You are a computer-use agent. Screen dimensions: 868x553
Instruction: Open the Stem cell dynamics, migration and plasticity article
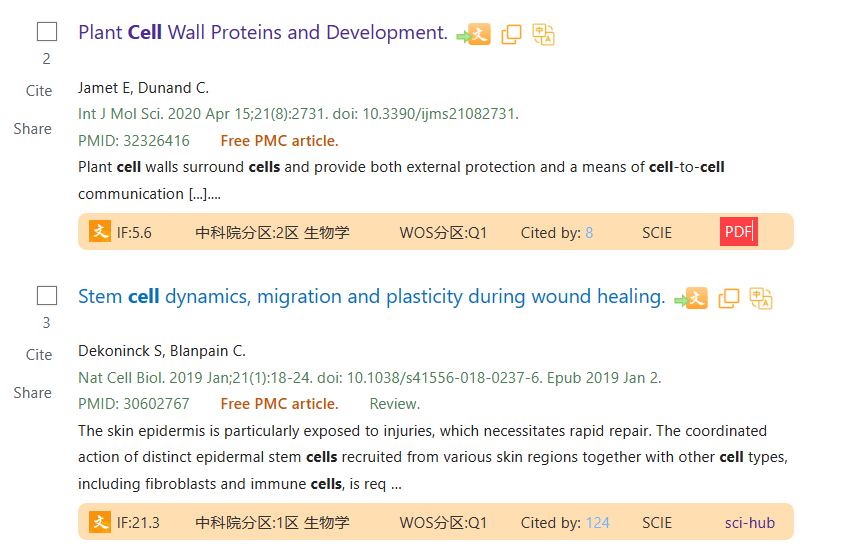pos(371,297)
